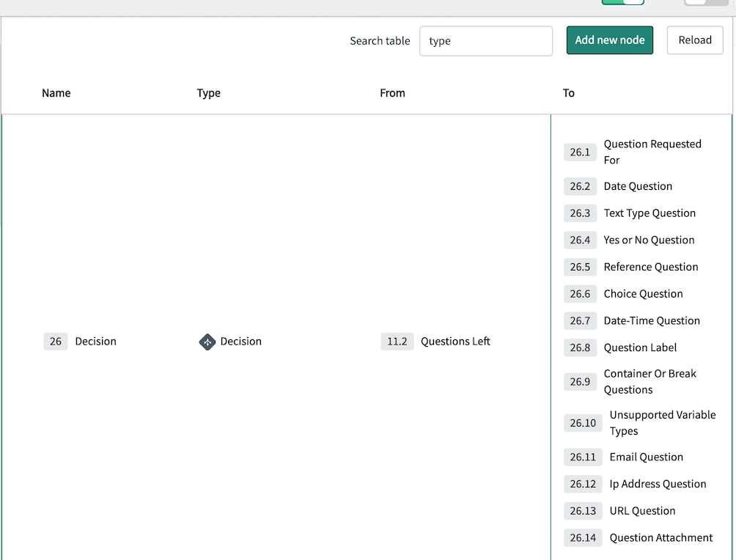This screenshot has width=736, height=560.
Task: Click the To column header
Action: 568,93
